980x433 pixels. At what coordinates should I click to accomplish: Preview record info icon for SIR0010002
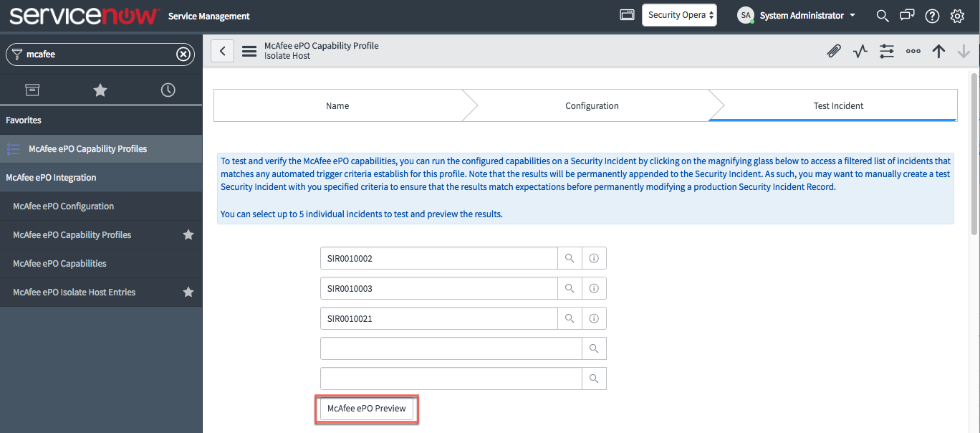(x=594, y=258)
